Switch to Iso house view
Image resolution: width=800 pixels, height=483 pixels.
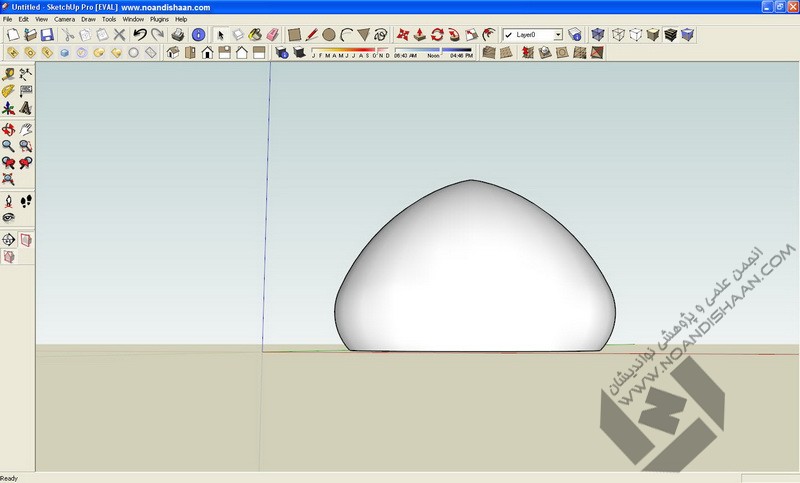tap(173, 52)
